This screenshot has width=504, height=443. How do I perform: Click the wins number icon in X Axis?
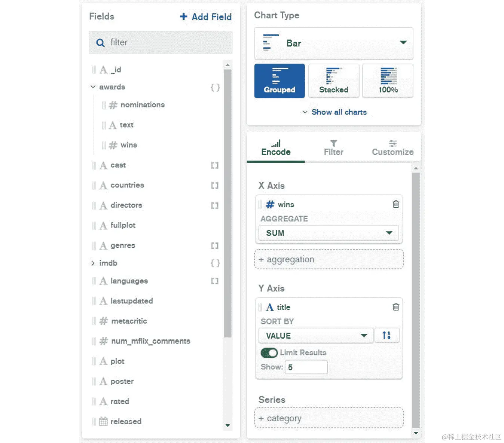click(x=270, y=205)
